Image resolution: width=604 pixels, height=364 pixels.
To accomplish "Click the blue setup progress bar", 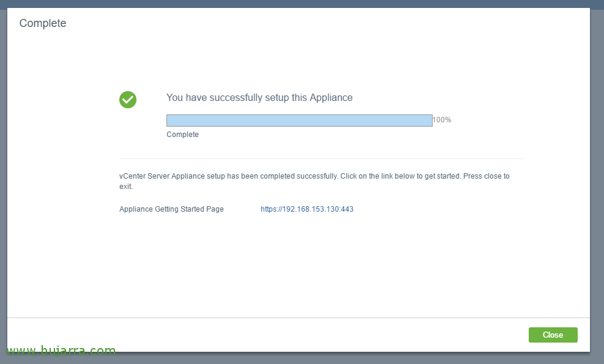I will [x=299, y=121].
